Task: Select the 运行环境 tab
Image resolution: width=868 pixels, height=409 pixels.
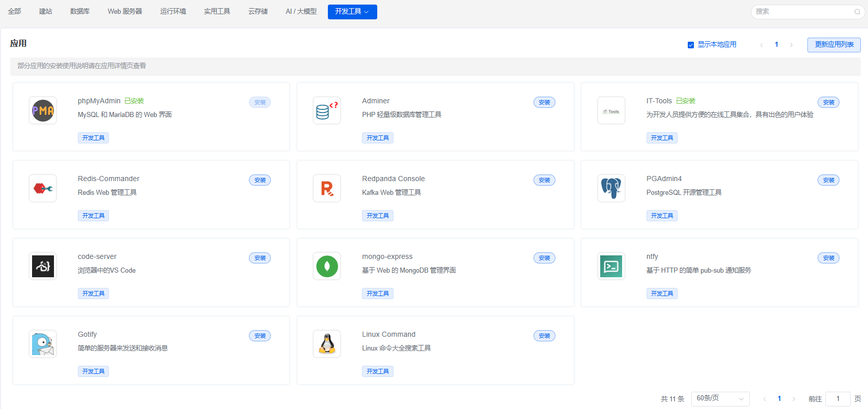Action: tap(173, 11)
